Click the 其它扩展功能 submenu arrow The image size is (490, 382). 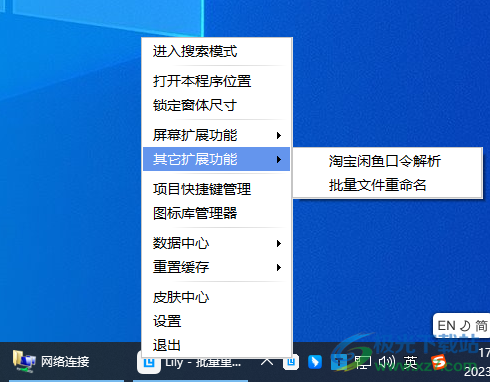pyautogui.click(x=279, y=159)
